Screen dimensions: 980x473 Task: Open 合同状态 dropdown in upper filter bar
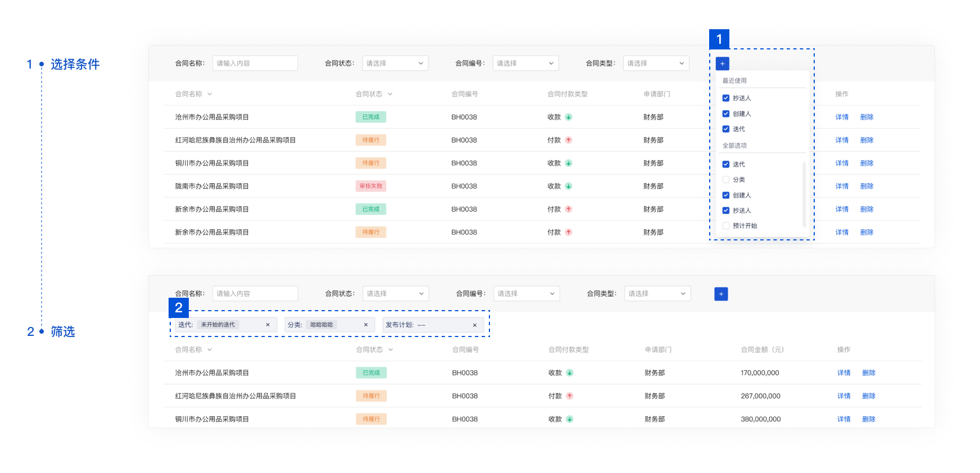(x=395, y=63)
